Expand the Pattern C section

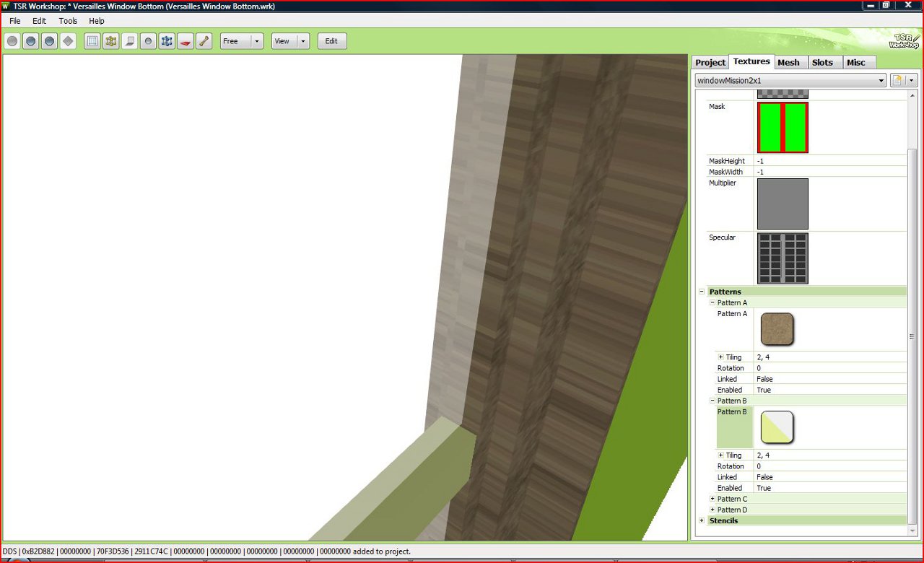point(712,499)
